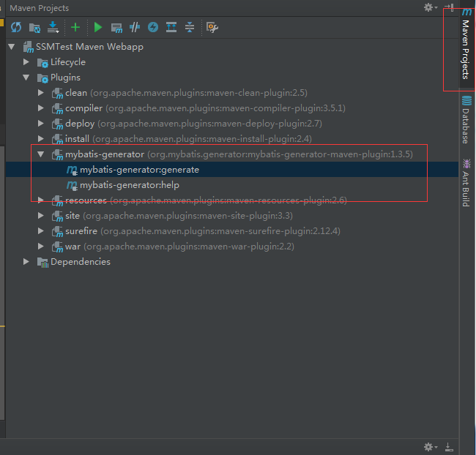Click bottom download arrow icon
Image resolution: width=476 pixels, height=455 pixels.
[x=449, y=446]
